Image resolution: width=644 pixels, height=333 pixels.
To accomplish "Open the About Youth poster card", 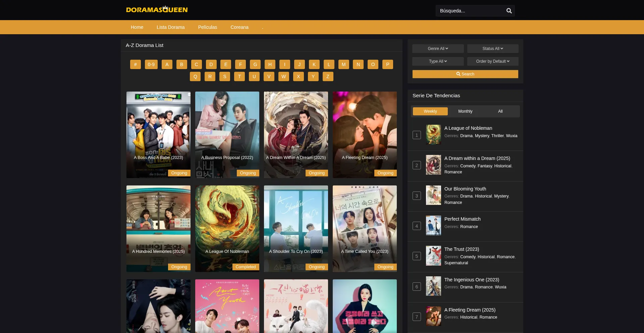I will [227, 306].
